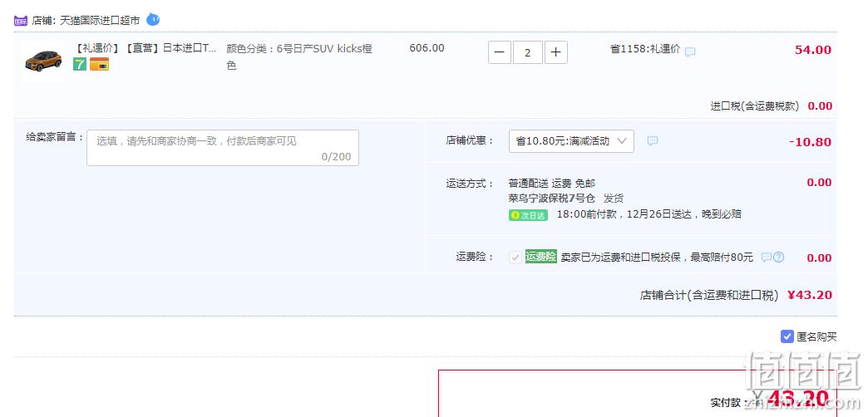Toggle the 运费险 shipping insurance checkbox
Screen dimensions: 868x417
(515, 258)
